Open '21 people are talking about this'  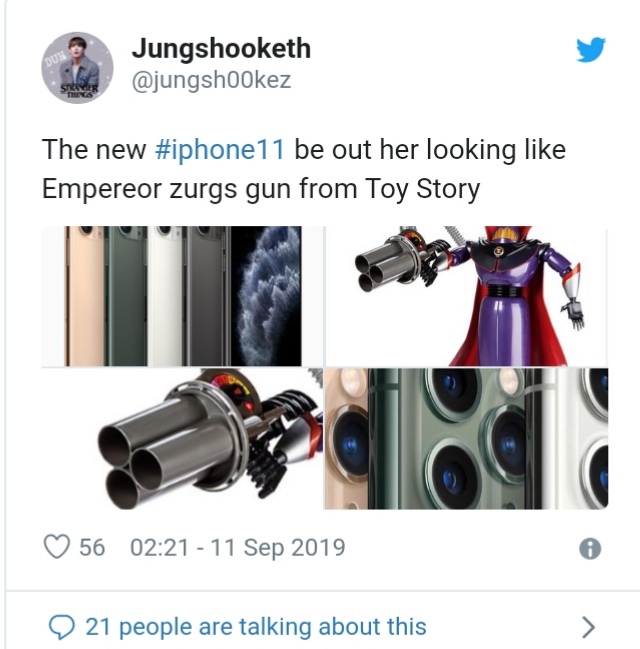[256, 627]
